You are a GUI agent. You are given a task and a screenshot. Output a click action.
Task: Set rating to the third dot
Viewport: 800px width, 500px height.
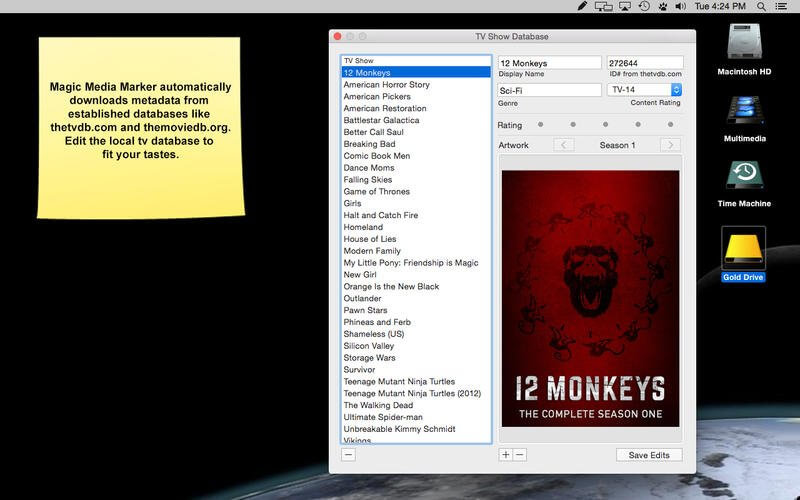pos(606,125)
